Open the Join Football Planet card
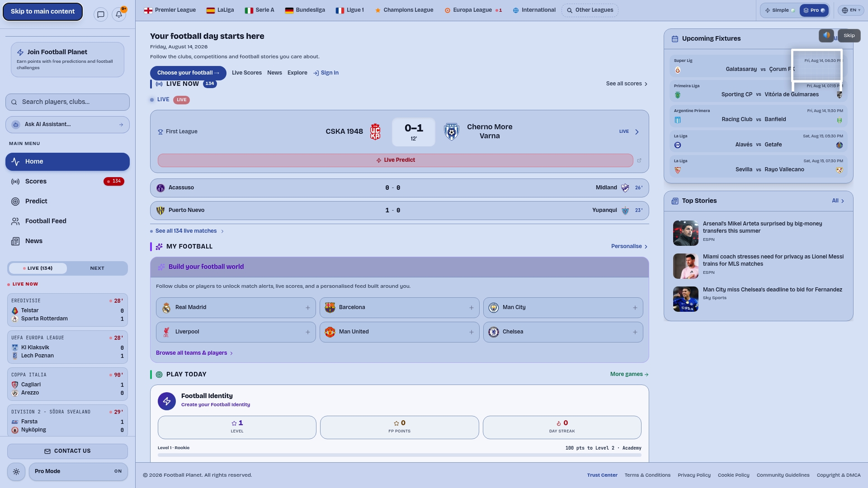This screenshot has width=868, height=488. 67,60
